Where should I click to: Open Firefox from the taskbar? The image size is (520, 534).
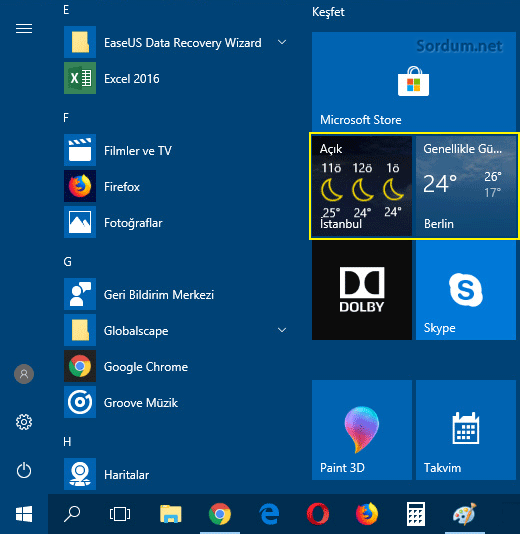click(x=367, y=514)
